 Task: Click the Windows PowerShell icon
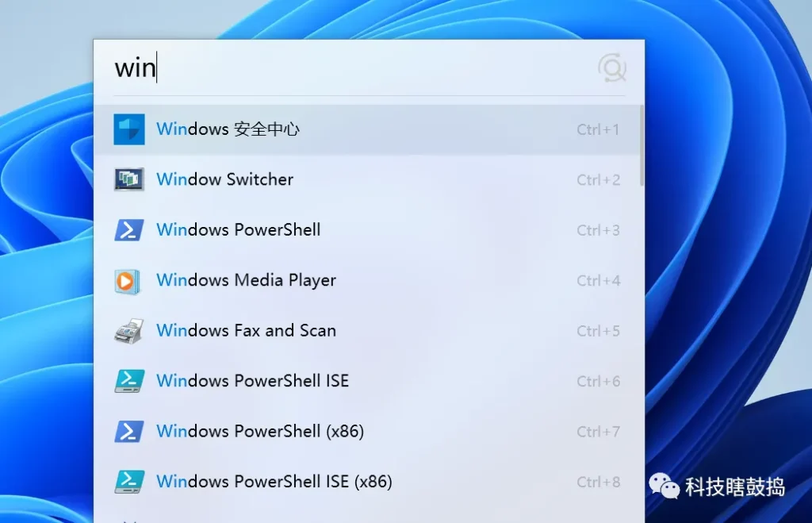[129, 229]
